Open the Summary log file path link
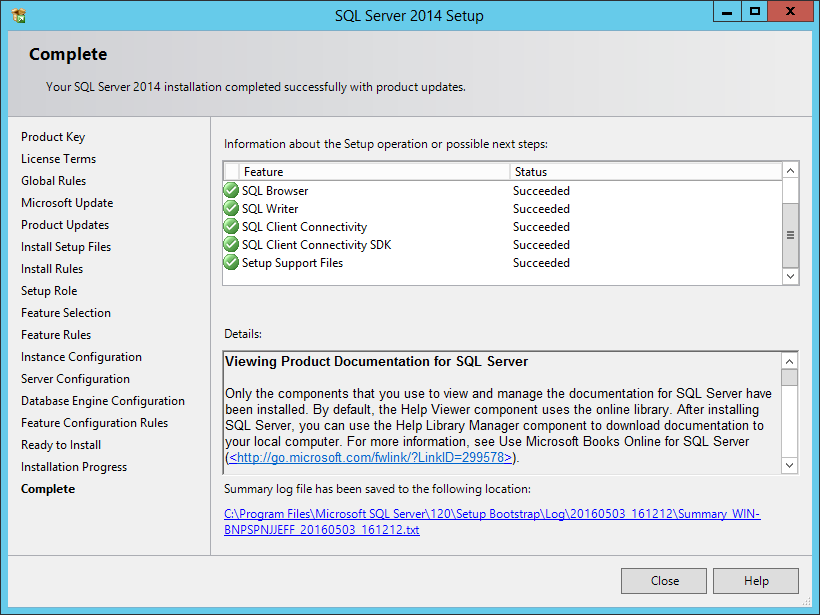The width and height of the screenshot is (820, 615). pyautogui.click(x=492, y=521)
